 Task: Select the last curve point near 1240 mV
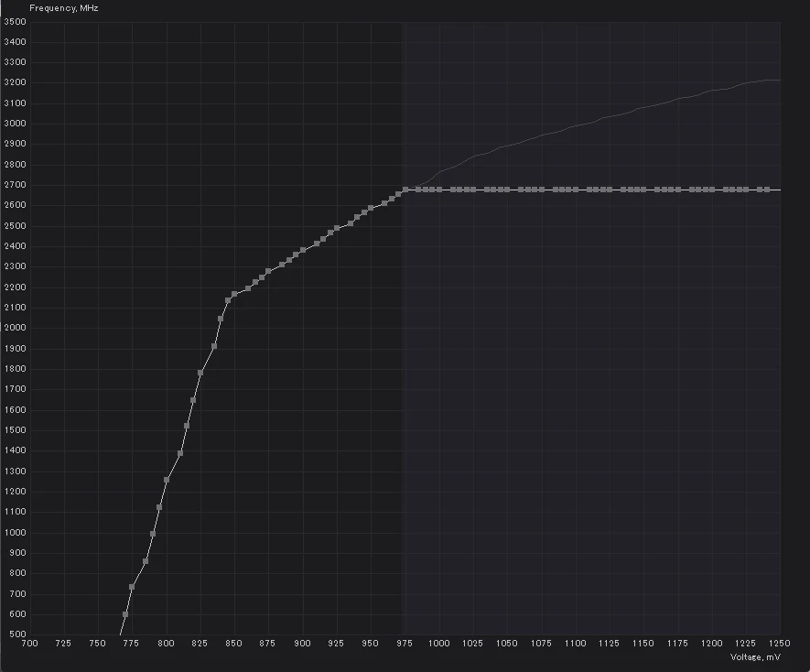pos(767,190)
